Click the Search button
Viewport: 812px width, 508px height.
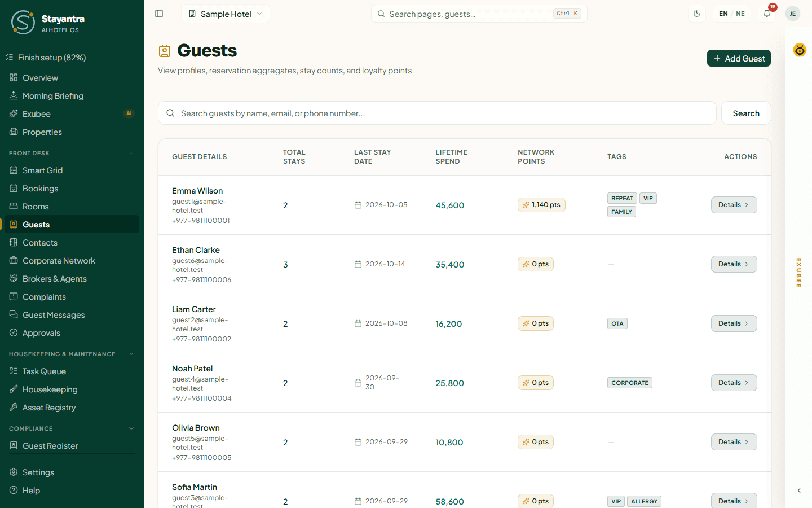(746, 113)
